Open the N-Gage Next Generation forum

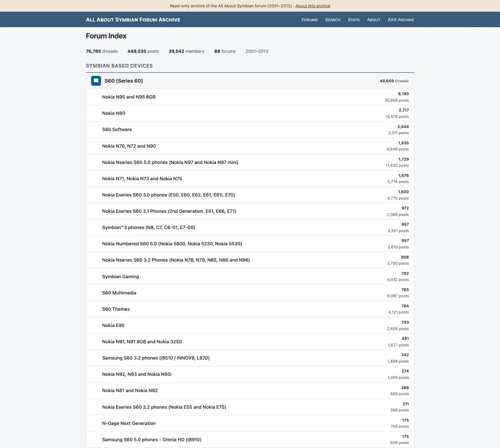point(129,423)
